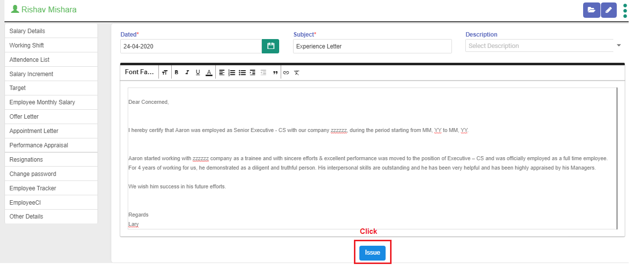The height and width of the screenshot is (265, 644).
Task: Click the 'Regards' line in letter
Action: click(138, 215)
